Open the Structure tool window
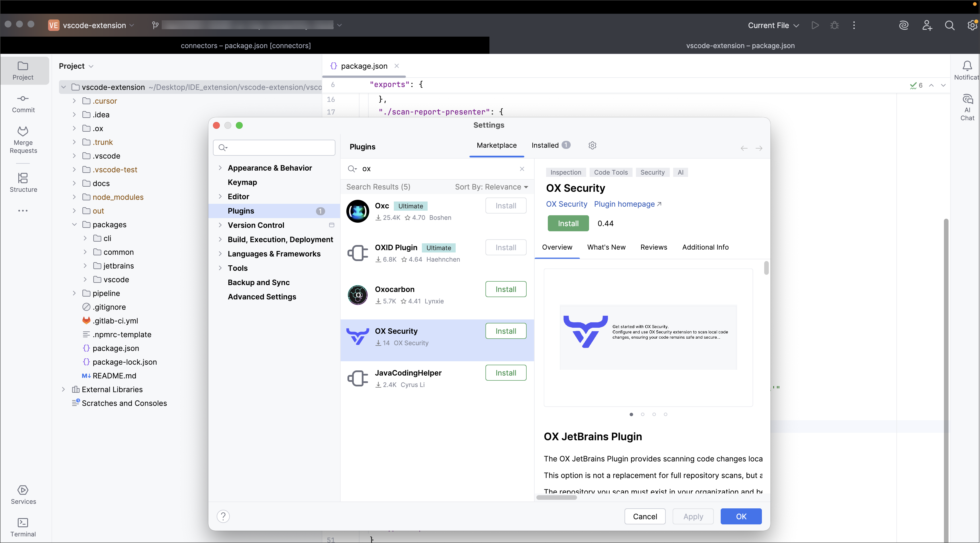 23,182
